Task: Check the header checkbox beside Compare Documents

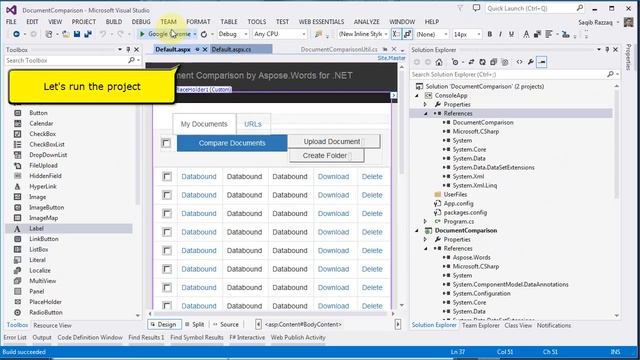Action: 166,143
